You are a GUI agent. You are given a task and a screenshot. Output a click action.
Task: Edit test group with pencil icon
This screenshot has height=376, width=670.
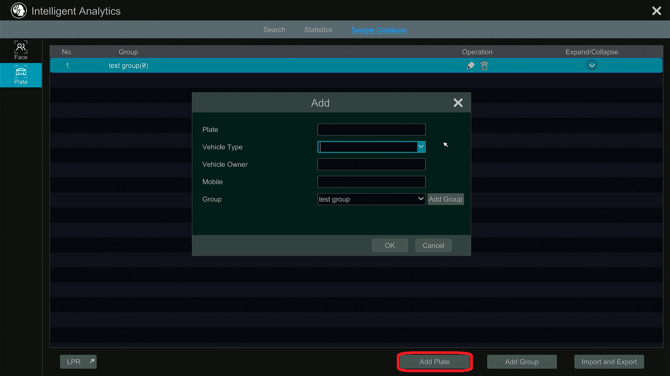470,65
